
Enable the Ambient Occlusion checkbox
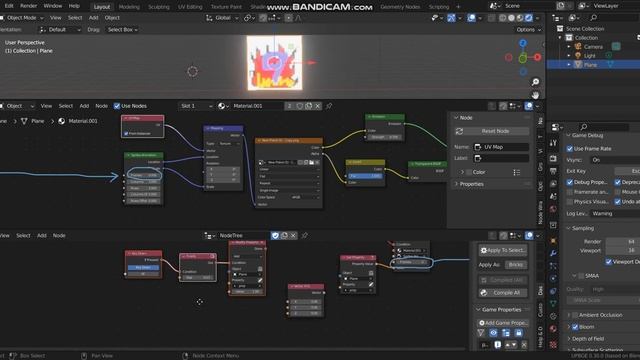point(575,315)
